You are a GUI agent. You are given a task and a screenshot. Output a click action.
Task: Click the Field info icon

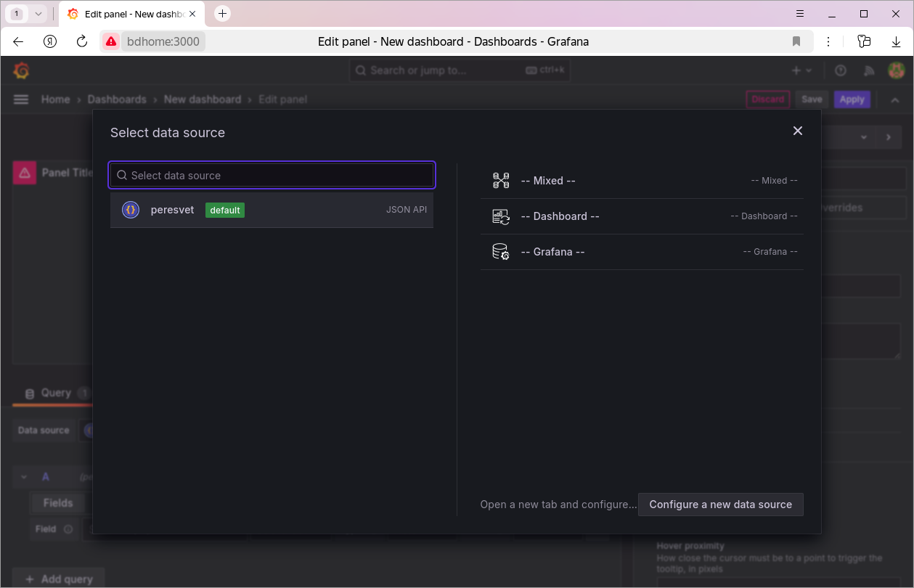[x=69, y=529]
